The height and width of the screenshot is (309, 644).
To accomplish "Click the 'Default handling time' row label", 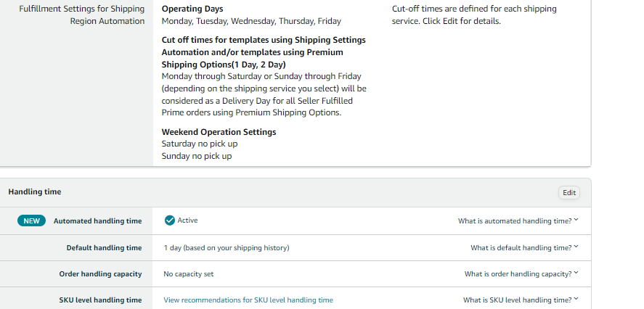I will pos(104,248).
